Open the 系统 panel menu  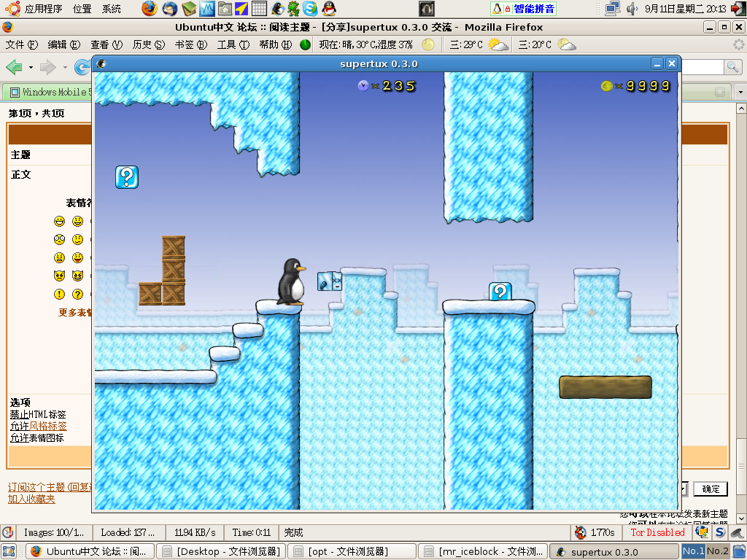pyautogui.click(x=112, y=9)
